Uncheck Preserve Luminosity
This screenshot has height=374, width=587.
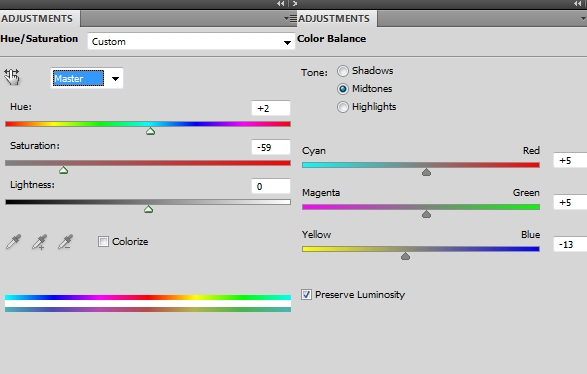[x=306, y=295]
